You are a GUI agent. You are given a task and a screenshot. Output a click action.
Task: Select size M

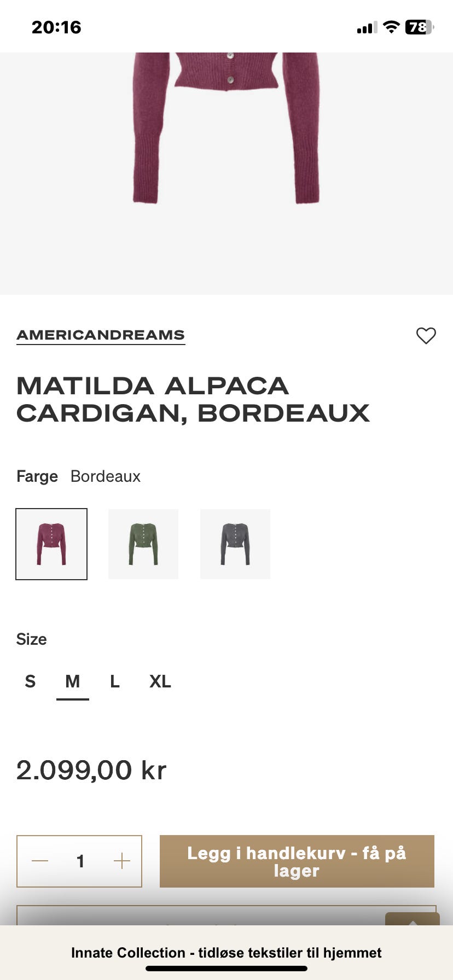coord(73,681)
